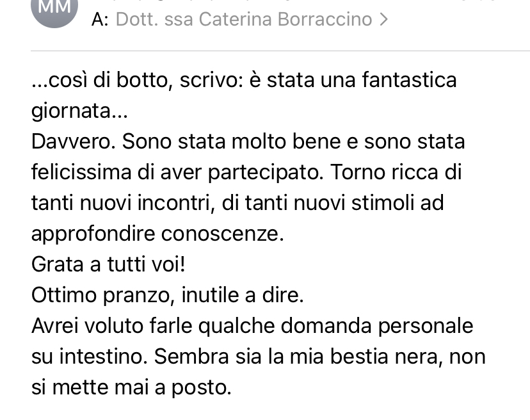Tap the final line "si mette mai a posto."
Image resolution: width=530 pixels, height=420 pixels.
(131, 388)
